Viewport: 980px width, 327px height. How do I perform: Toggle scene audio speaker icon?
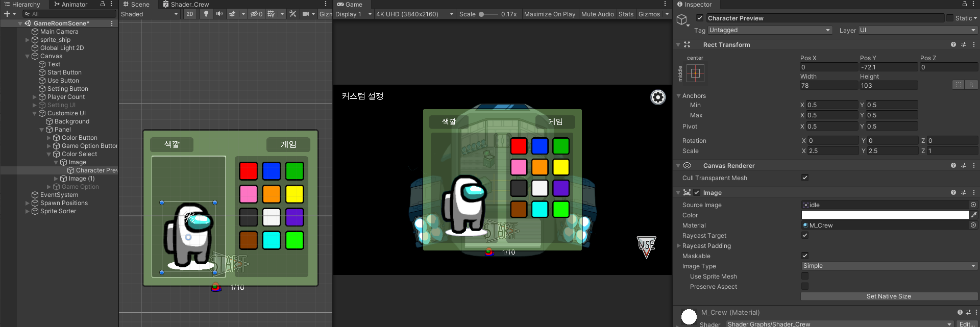219,14
